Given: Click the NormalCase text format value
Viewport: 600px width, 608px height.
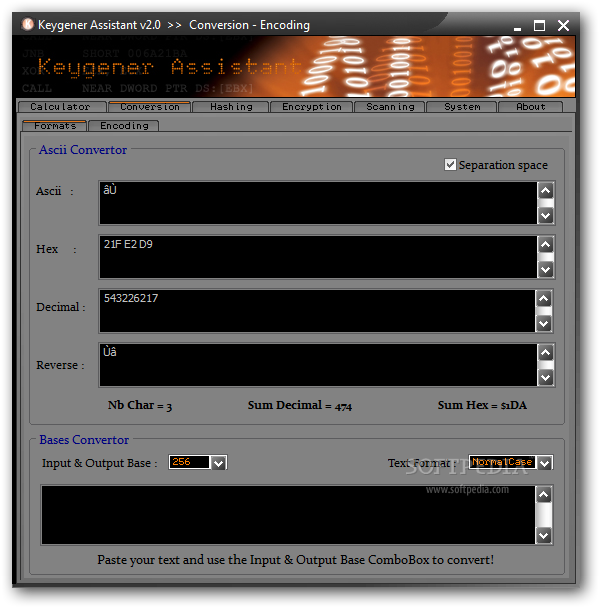Looking at the screenshot, I should (502, 462).
